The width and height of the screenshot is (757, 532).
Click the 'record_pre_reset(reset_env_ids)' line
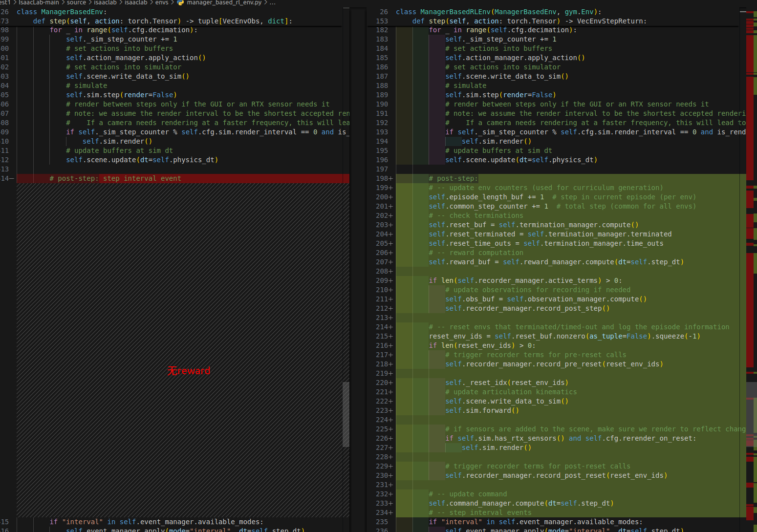(x=554, y=364)
